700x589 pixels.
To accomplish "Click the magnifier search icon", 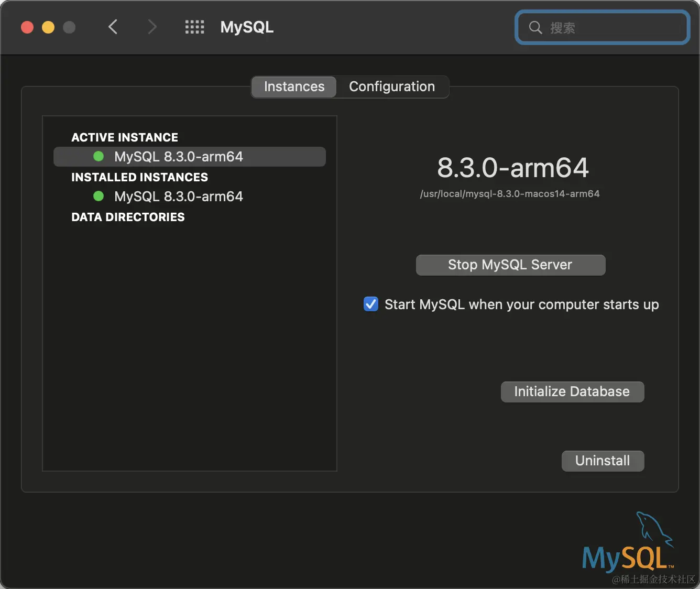I will (x=535, y=27).
